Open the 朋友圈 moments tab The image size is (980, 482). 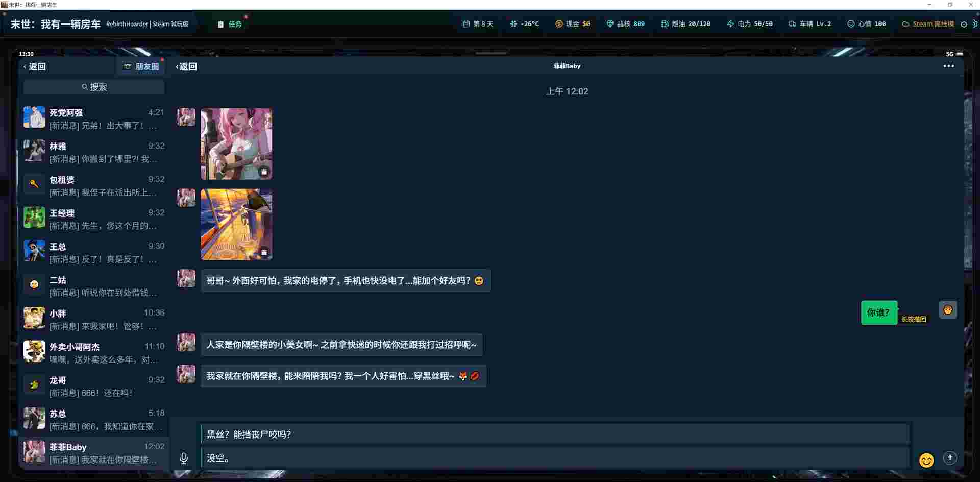(141, 66)
